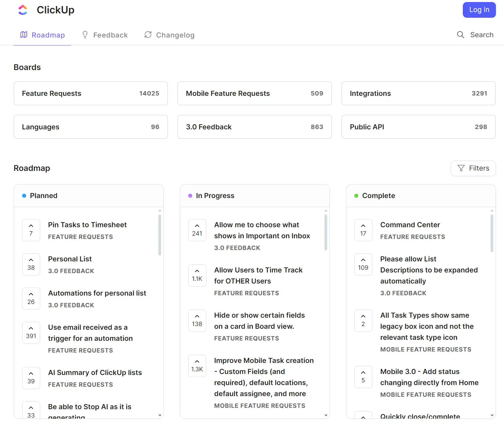Select the map icon next to Roadmap
The height and width of the screenshot is (438, 504).
coord(24,35)
